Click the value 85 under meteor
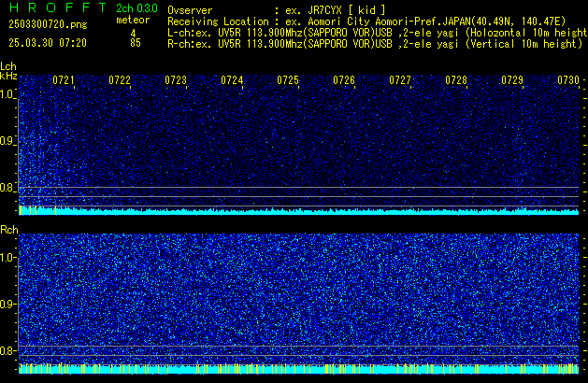 tap(136, 43)
